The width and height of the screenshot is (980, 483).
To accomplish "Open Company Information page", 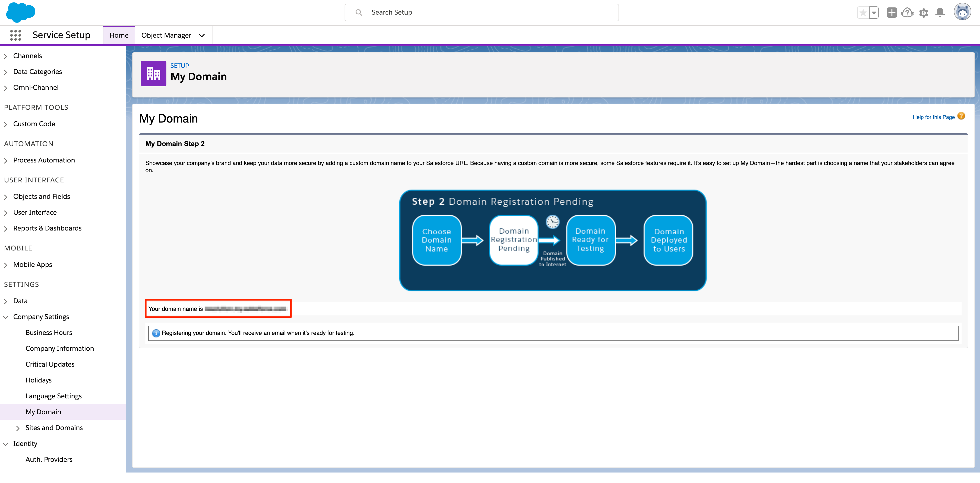I will [60, 348].
